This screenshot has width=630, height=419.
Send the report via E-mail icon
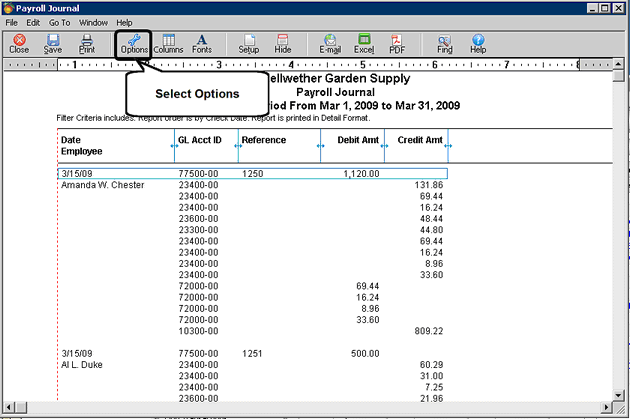coord(330,44)
